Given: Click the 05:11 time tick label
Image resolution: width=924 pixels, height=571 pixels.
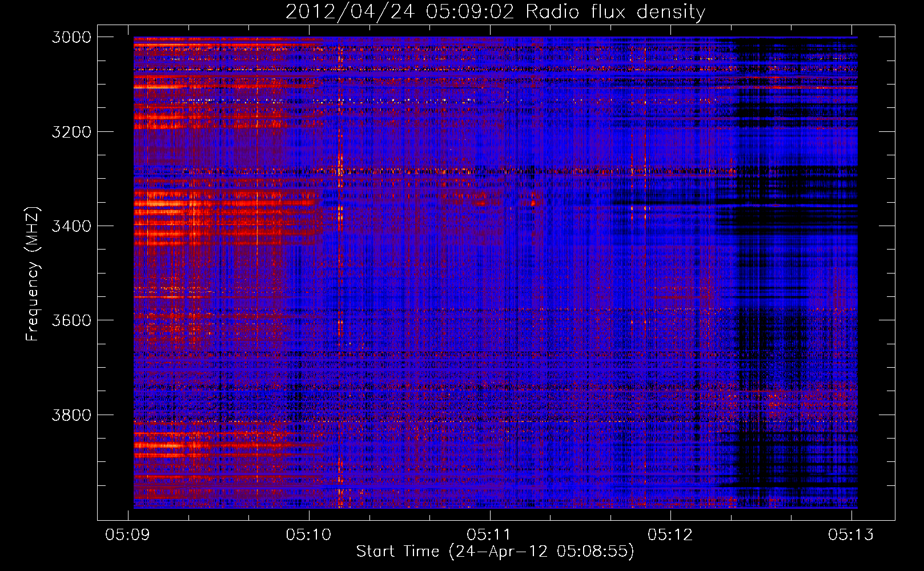Looking at the screenshot, I should tap(489, 534).
